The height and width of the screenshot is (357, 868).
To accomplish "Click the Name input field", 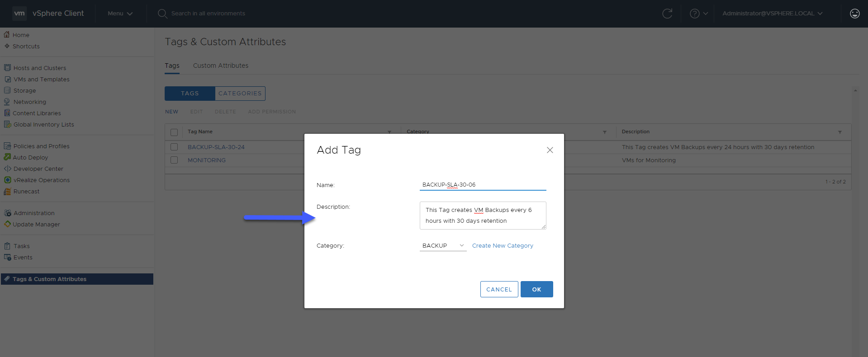I will tap(483, 185).
